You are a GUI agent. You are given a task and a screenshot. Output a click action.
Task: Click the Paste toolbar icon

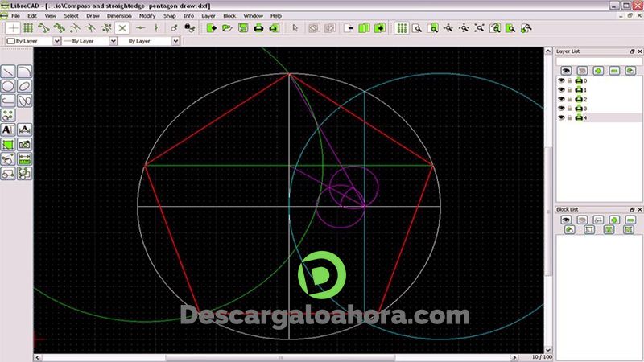click(x=379, y=28)
